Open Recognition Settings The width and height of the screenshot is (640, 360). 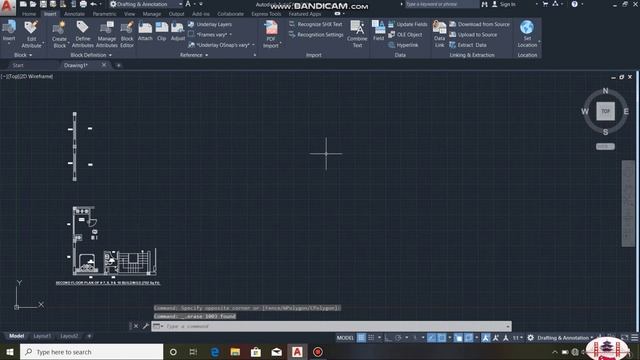tap(316, 35)
